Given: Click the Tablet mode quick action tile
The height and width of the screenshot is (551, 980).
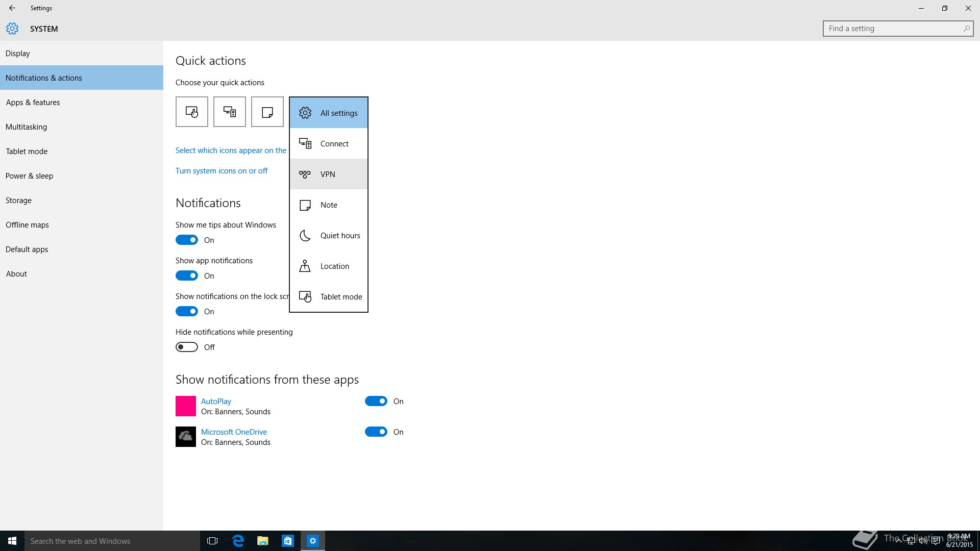Looking at the screenshot, I should (x=191, y=112).
